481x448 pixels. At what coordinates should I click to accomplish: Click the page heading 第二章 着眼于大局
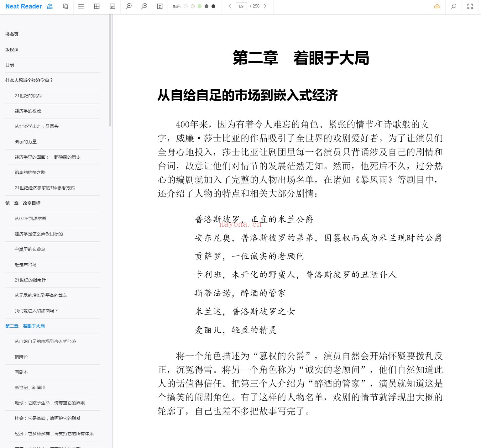(x=301, y=58)
